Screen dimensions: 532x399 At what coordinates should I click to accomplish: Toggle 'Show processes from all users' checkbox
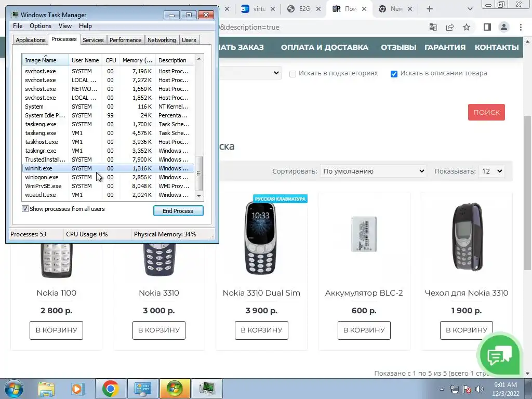pos(25,209)
